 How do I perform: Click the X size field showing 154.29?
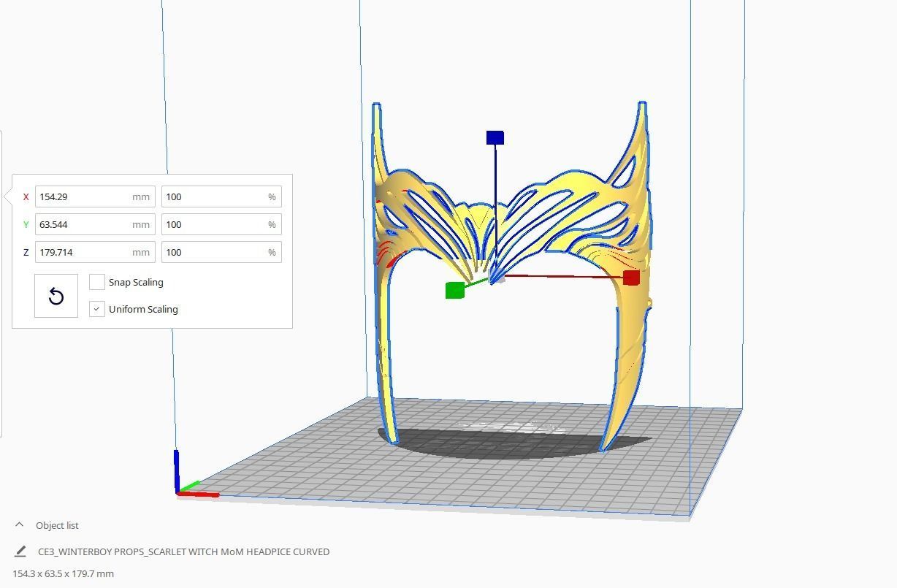(95, 196)
